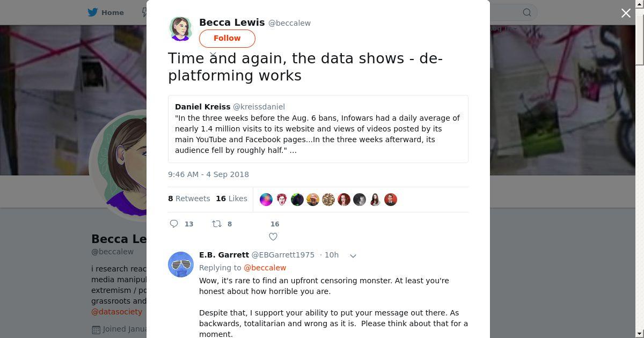
Task: Follow Becca Lewis
Action: [x=227, y=38]
